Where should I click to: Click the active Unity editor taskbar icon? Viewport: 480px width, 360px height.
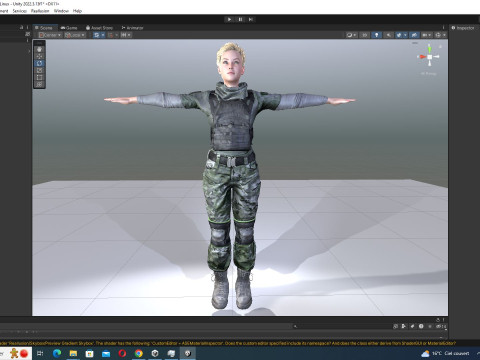click(x=188, y=353)
